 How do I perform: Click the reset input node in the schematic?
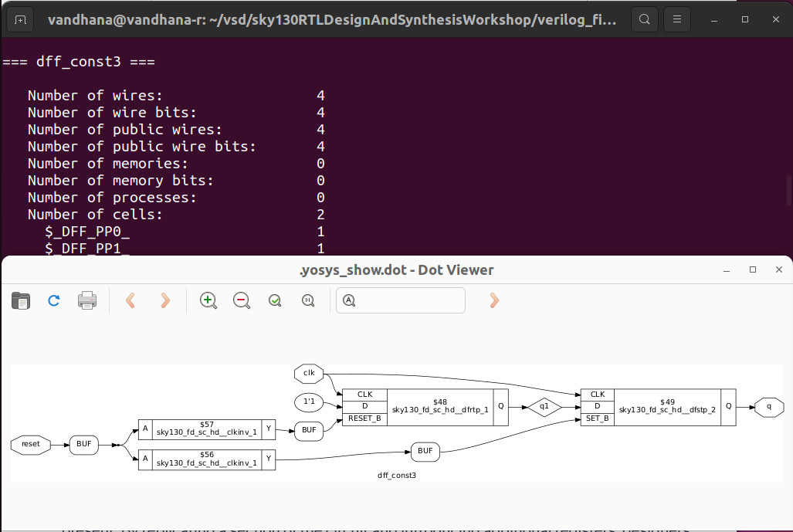30,444
